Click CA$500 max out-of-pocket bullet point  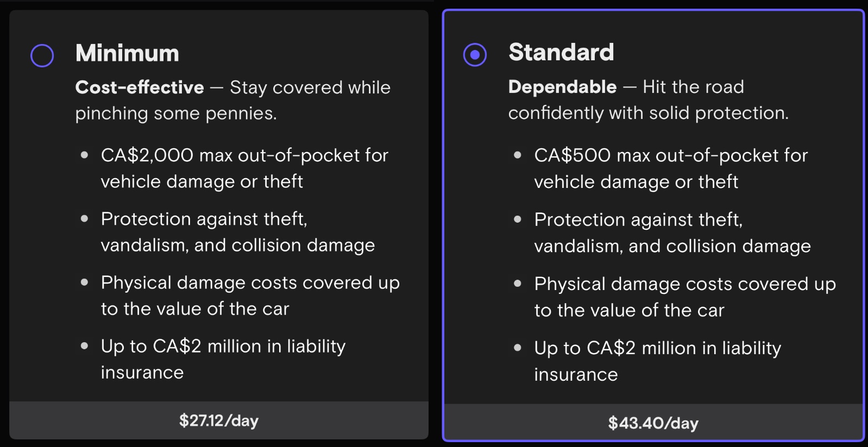pos(671,168)
